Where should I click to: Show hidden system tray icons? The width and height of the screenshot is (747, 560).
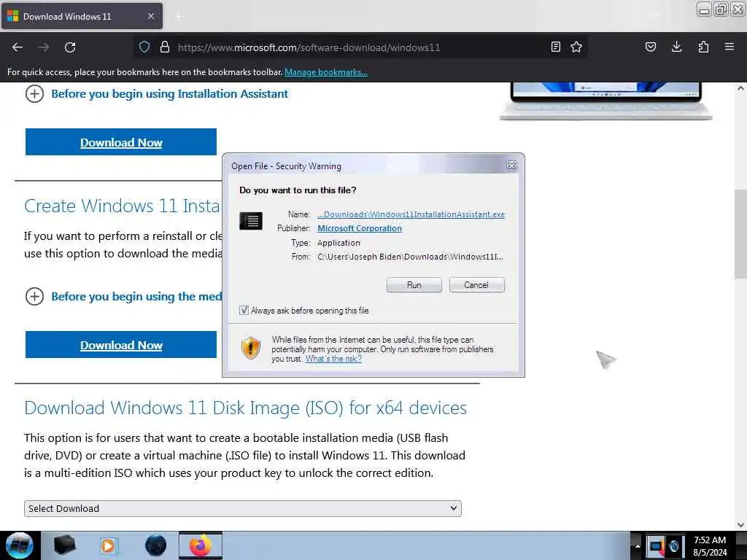pos(637,545)
